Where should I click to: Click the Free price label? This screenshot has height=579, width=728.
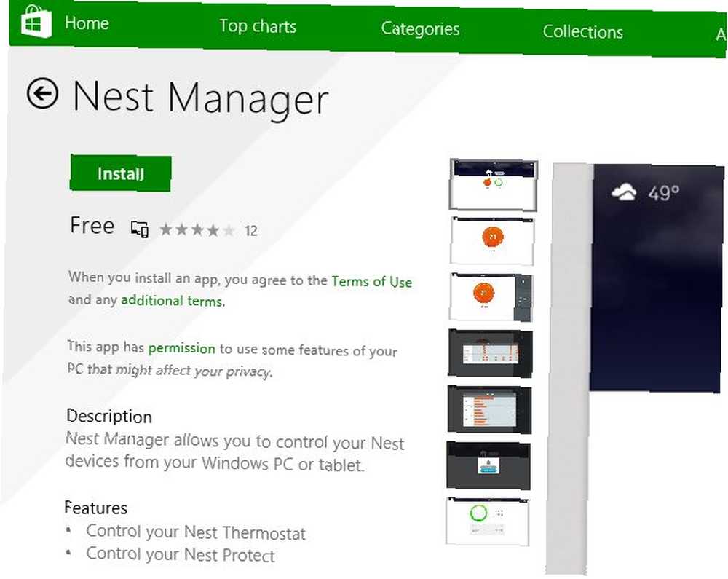(x=92, y=226)
